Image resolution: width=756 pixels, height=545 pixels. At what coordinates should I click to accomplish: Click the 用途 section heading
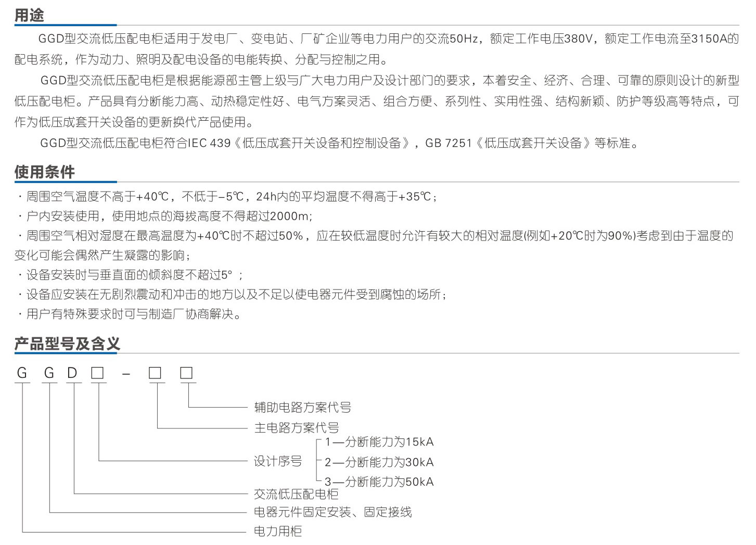(x=29, y=15)
